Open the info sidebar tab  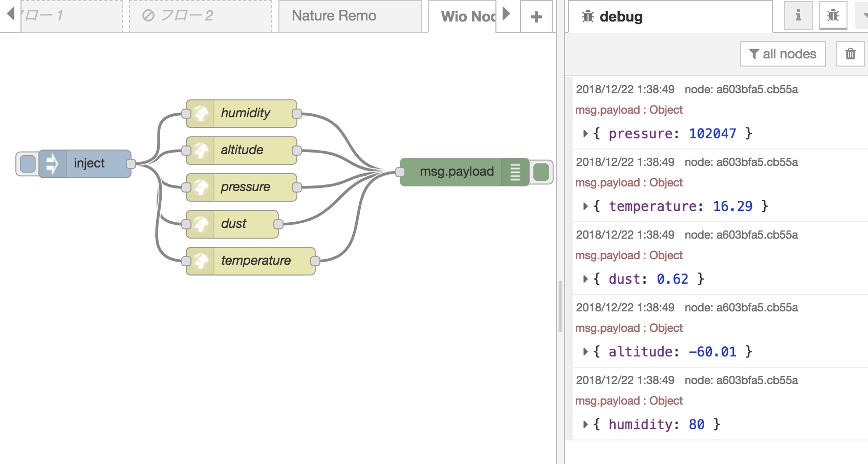click(798, 15)
